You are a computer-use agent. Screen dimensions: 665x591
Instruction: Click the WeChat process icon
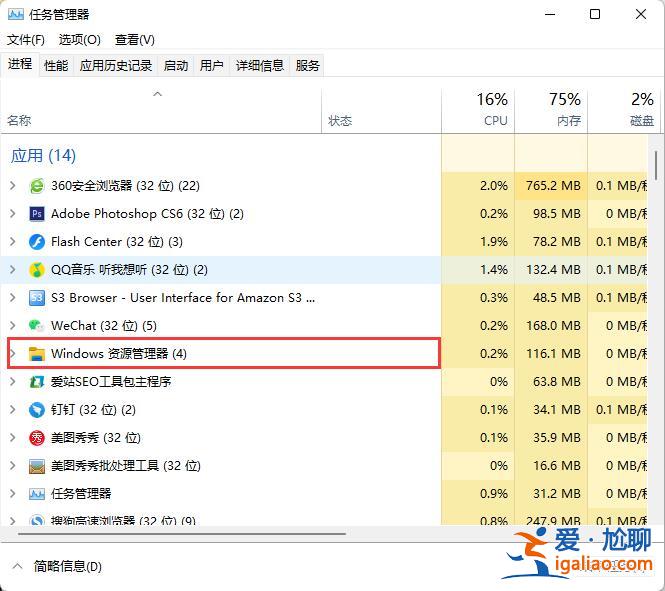pos(37,326)
